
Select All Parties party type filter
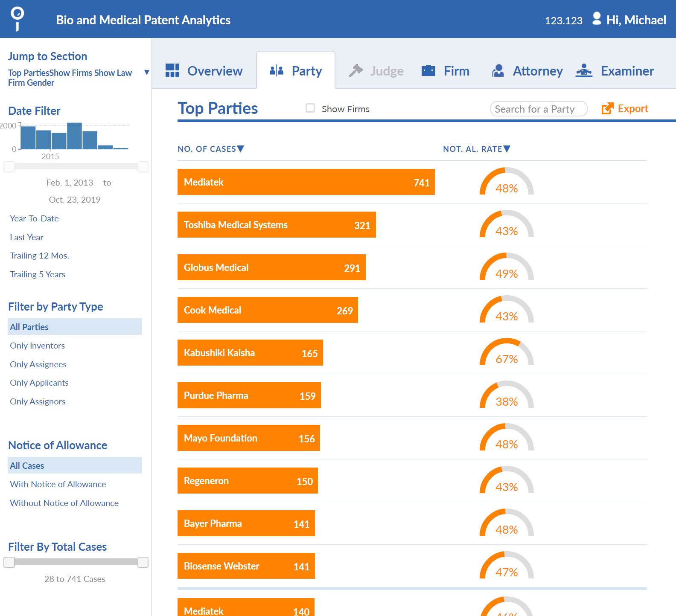[x=75, y=327]
